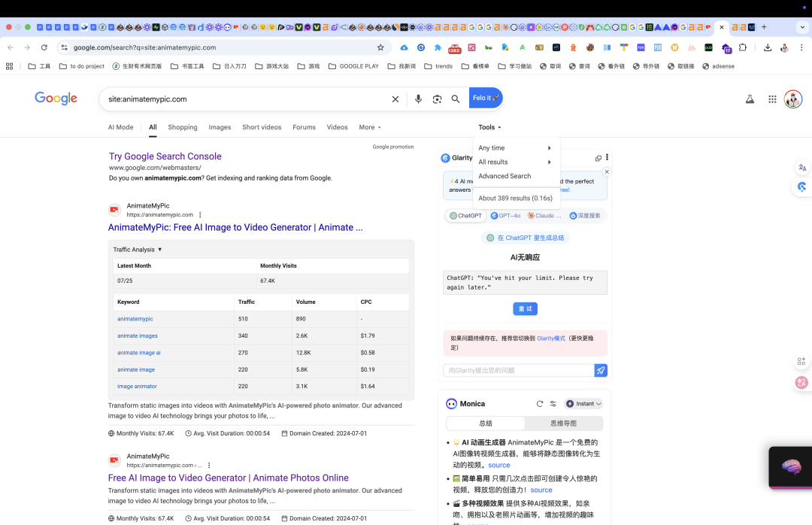Image resolution: width=812 pixels, height=525 pixels.
Task: Open Free AI Image to Video Generator result
Action: pyautogui.click(x=228, y=478)
